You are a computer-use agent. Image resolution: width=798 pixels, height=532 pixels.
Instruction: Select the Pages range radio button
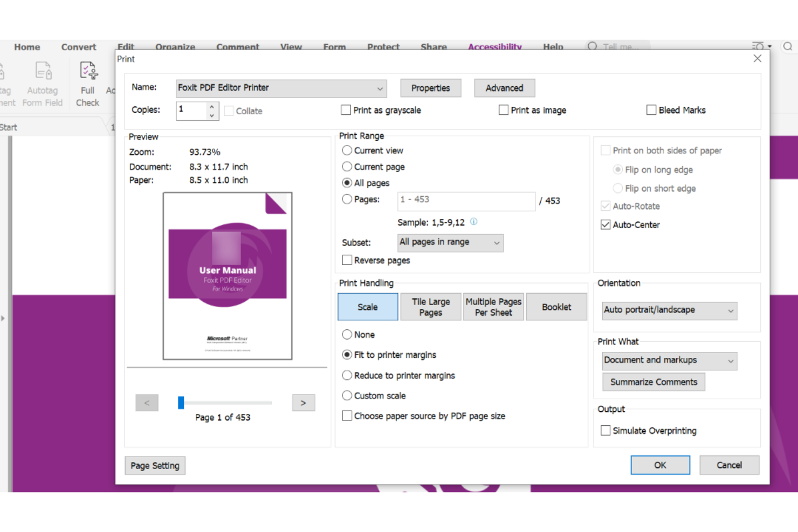point(347,199)
